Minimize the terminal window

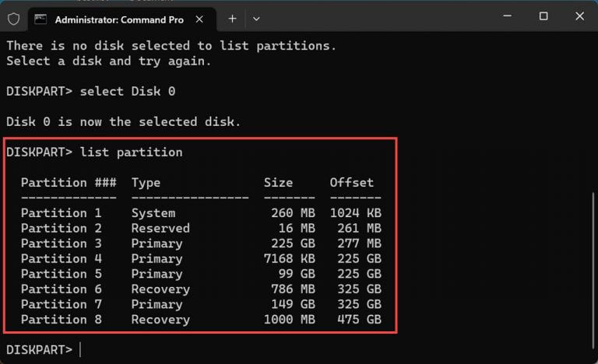507,16
